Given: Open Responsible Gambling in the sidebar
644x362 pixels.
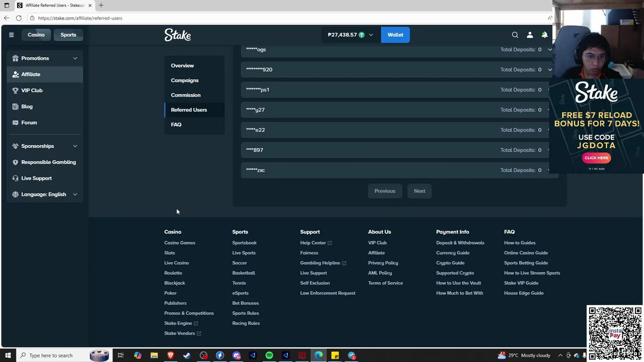Looking at the screenshot, I should point(45,162).
